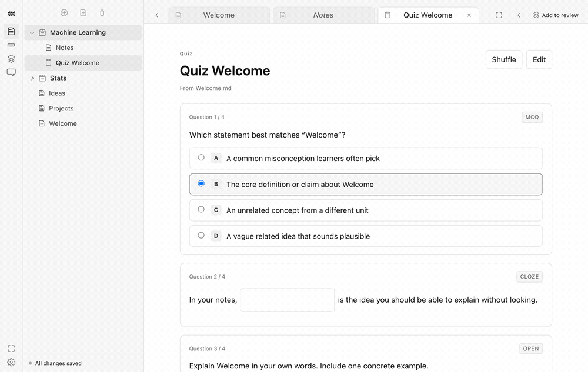Screen dimensions: 588x372
Task: Open the Projects note in the sidebar
Action: coord(83,108)
